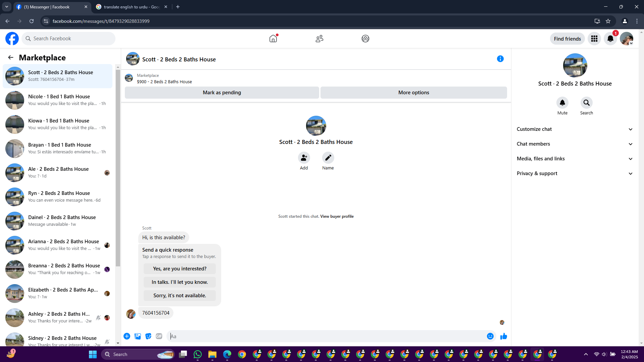Open the View buyer profile link

coord(337,216)
